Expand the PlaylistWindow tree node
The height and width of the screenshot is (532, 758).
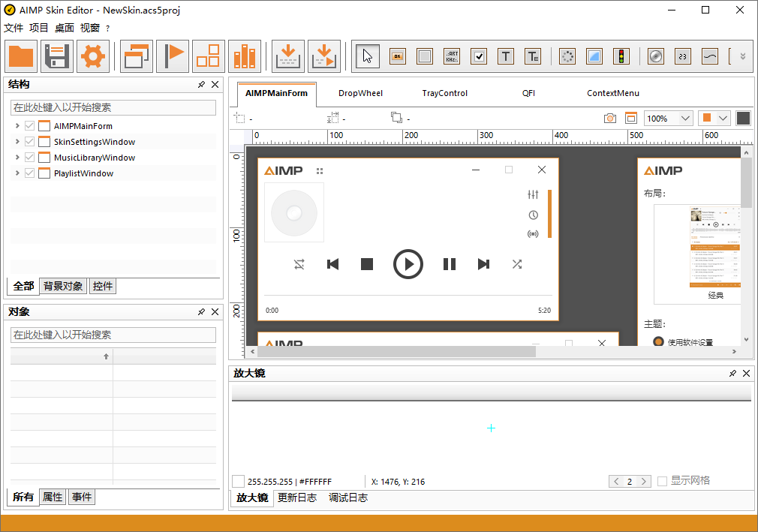click(17, 173)
